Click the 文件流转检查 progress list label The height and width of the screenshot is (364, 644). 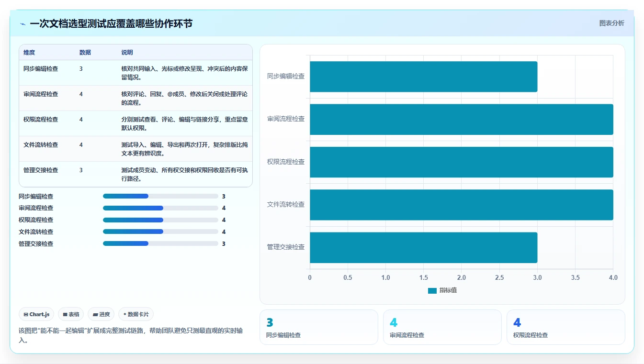tap(36, 232)
